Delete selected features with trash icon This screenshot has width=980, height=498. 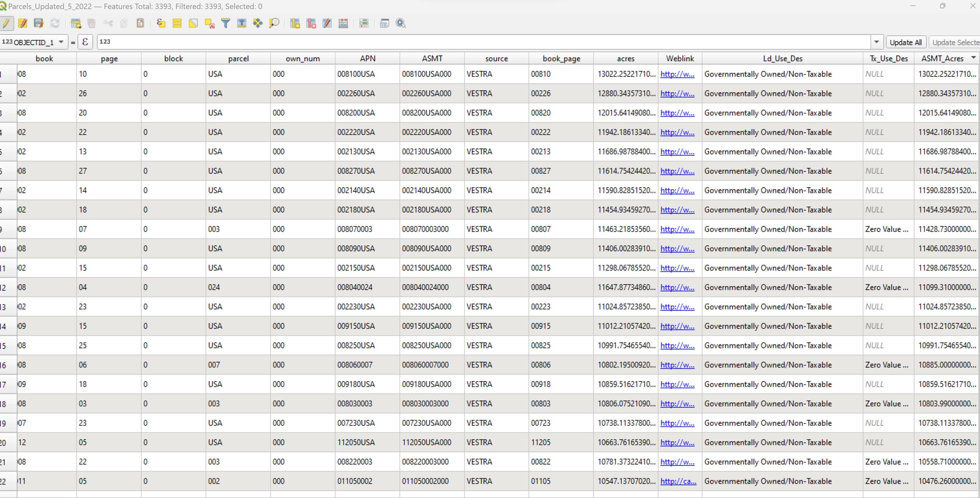click(x=91, y=23)
